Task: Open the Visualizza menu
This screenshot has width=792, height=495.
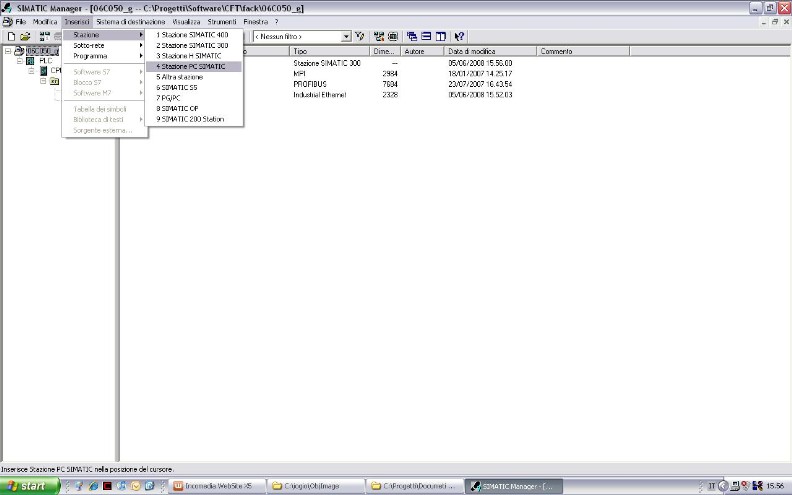Action: [x=186, y=22]
